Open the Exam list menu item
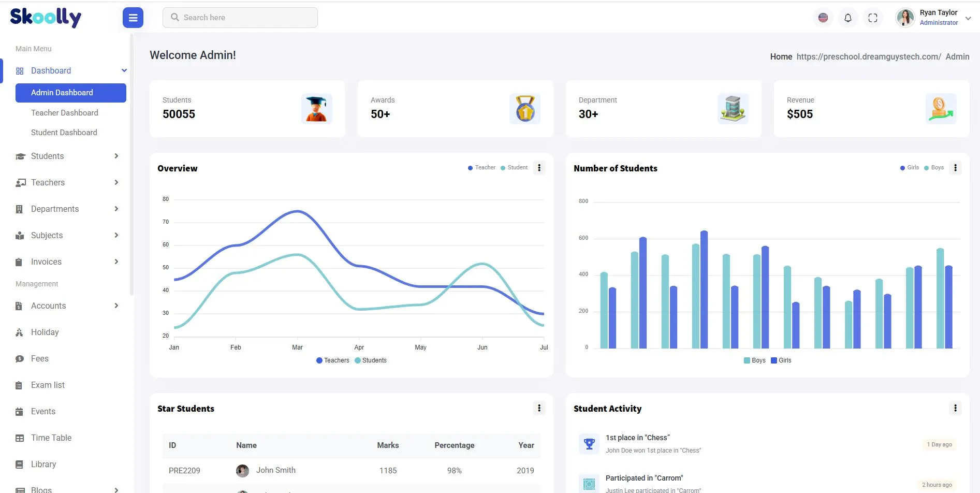Viewport: 980px width, 493px height. coord(48,385)
